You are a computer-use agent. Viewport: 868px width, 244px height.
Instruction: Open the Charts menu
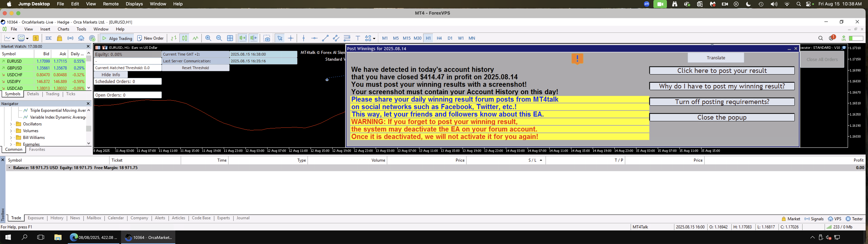(x=63, y=29)
